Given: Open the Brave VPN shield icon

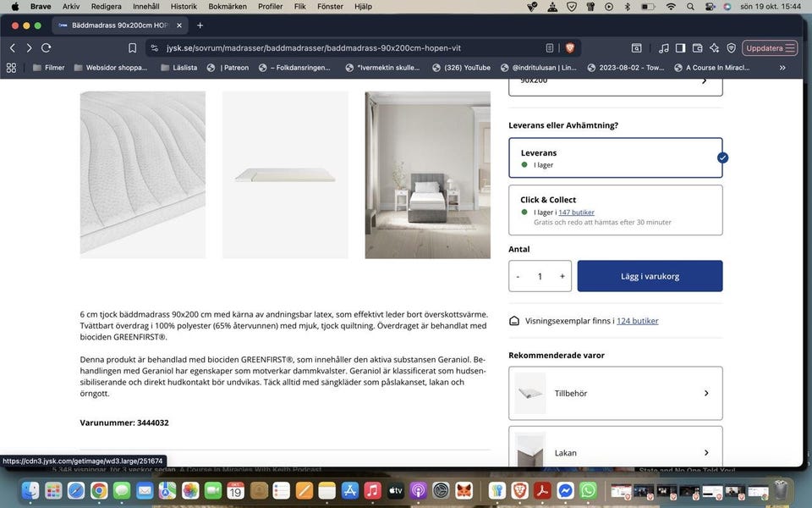Looking at the screenshot, I should [731, 48].
